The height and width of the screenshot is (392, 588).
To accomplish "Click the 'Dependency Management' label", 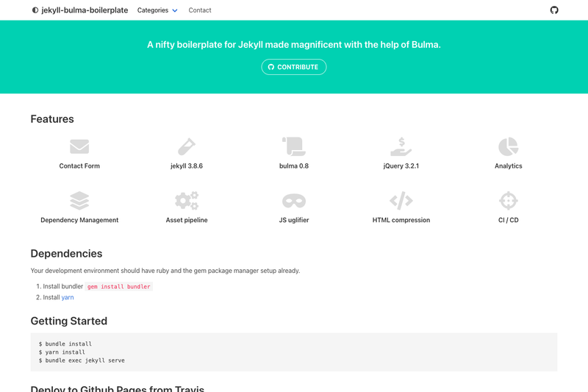I will (79, 220).
